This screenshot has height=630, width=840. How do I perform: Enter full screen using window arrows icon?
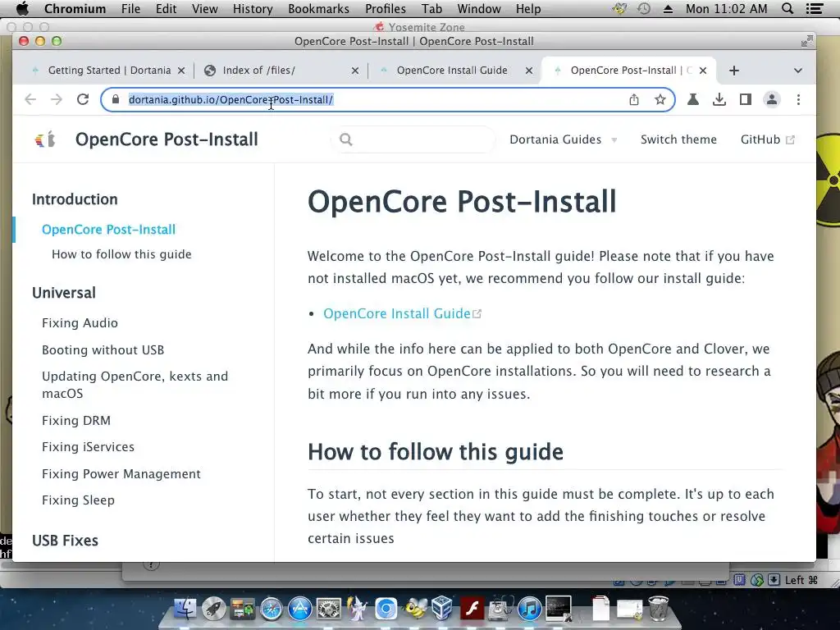tap(806, 41)
